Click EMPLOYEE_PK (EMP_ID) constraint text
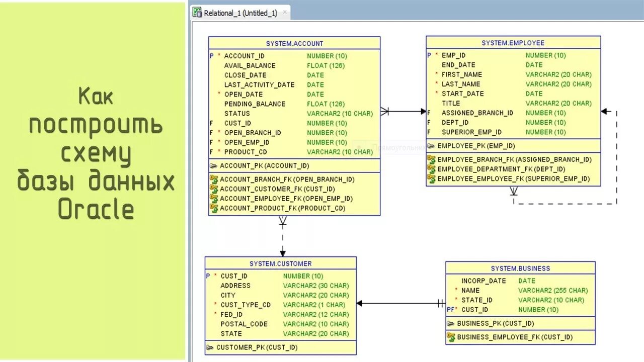This screenshot has height=362, width=644. click(x=476, y=146)
